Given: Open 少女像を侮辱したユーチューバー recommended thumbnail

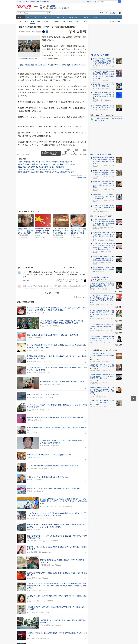Looking at the screenshot, I should pos(26,220).
